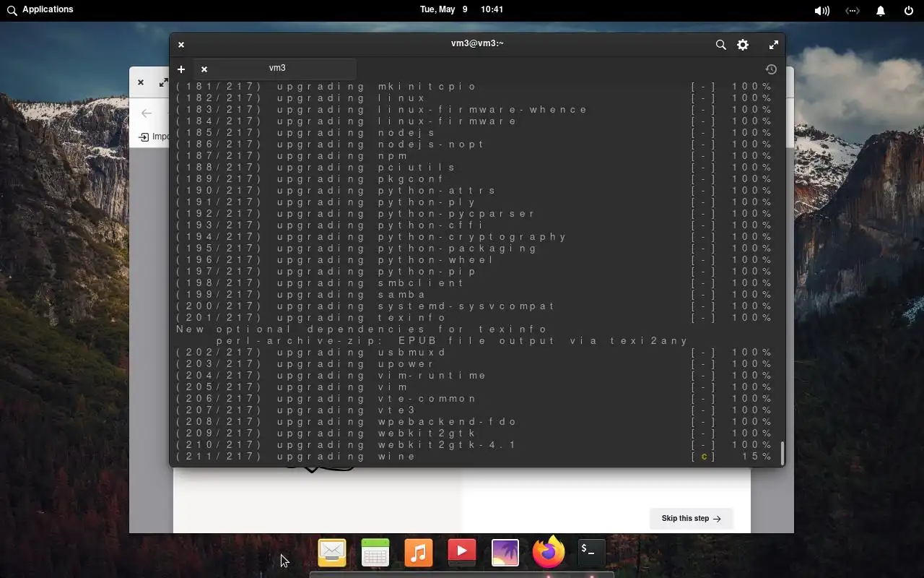Select the vm3 tab label
Image resolution: width=924 pixels, height=578 pixels.
point(277,68)
